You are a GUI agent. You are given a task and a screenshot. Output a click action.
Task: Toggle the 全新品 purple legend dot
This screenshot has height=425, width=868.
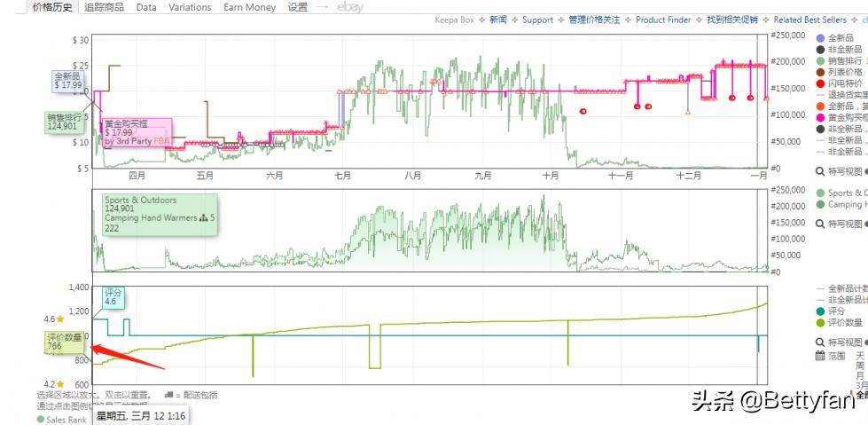click(x=820, y=38)
